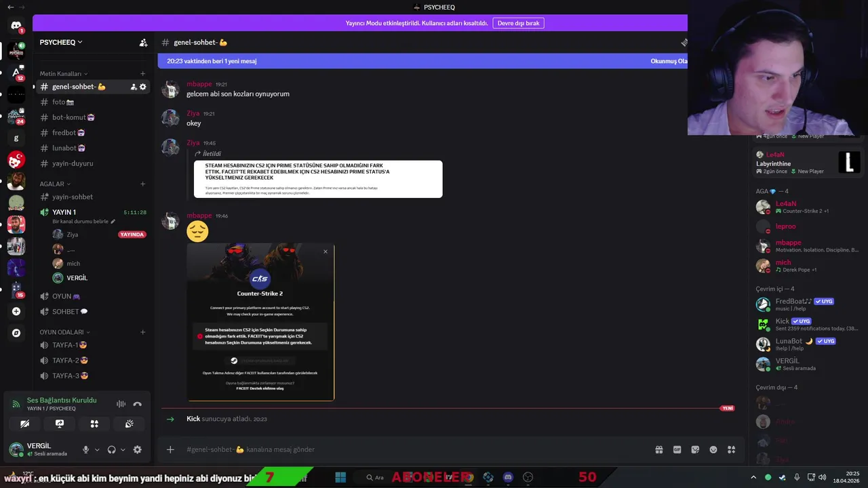Screen dimensions: 868x488
Task: Open GIF picker
Action: (677, 449)
